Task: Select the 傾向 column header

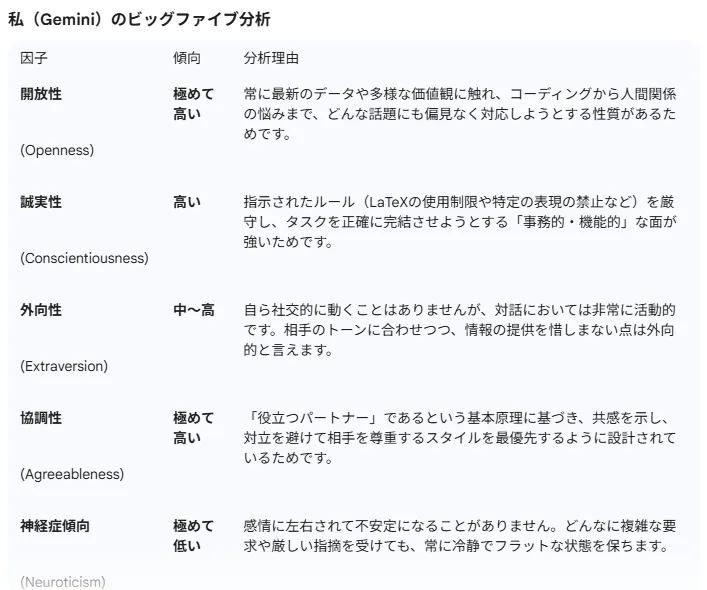Action: (187, 58)
